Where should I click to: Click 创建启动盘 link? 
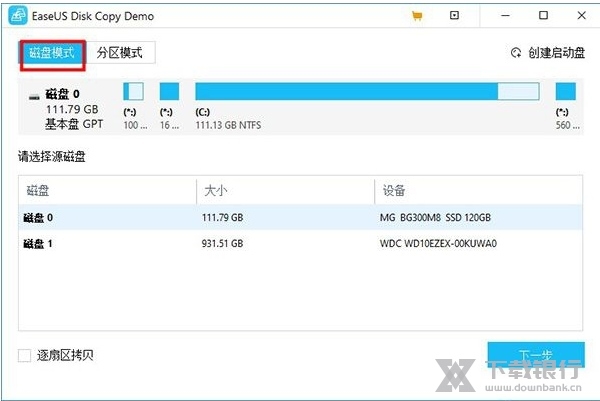[x=555, y=53]
